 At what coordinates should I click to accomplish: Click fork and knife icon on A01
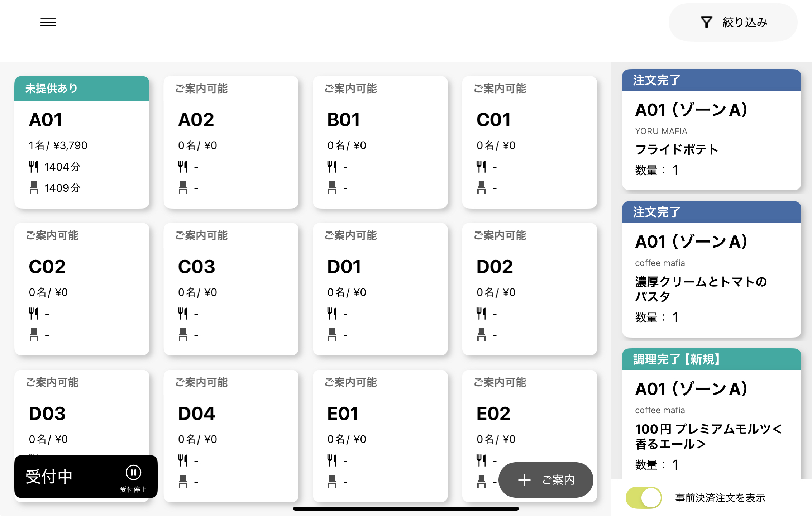point(33,167)
